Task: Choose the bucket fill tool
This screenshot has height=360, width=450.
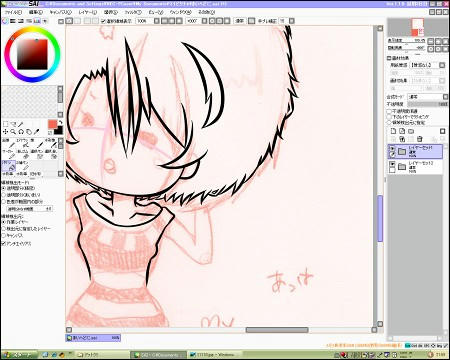Action: pyautogui.click(x=8, y=166)
